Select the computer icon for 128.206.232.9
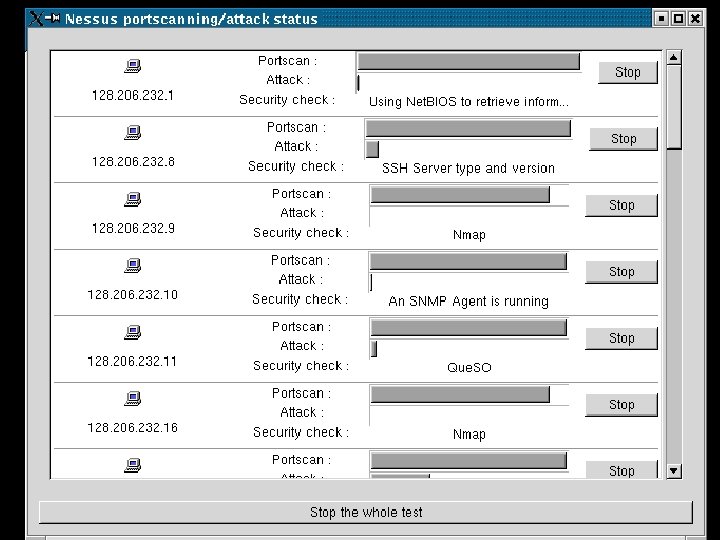 pos(133,199)
